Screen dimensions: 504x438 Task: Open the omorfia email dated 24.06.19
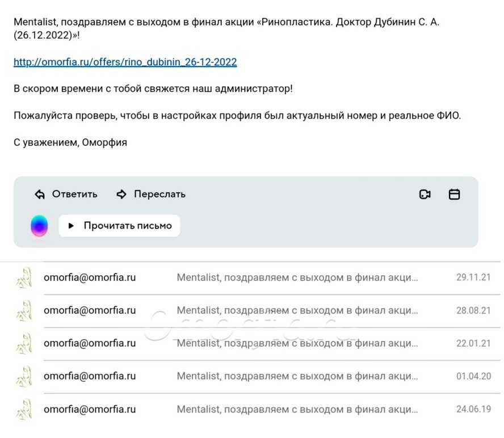tap(252, 410)
